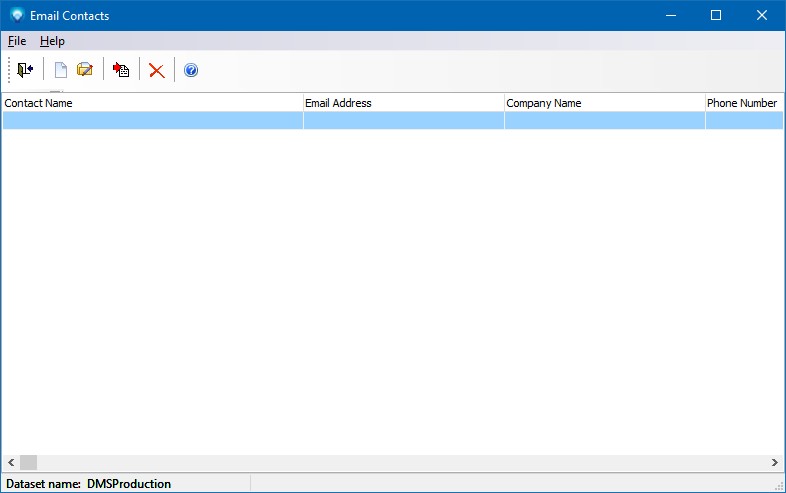Close the Email Contacts window
The height and width of the screenshot is (493, 786).
(762, 15)
